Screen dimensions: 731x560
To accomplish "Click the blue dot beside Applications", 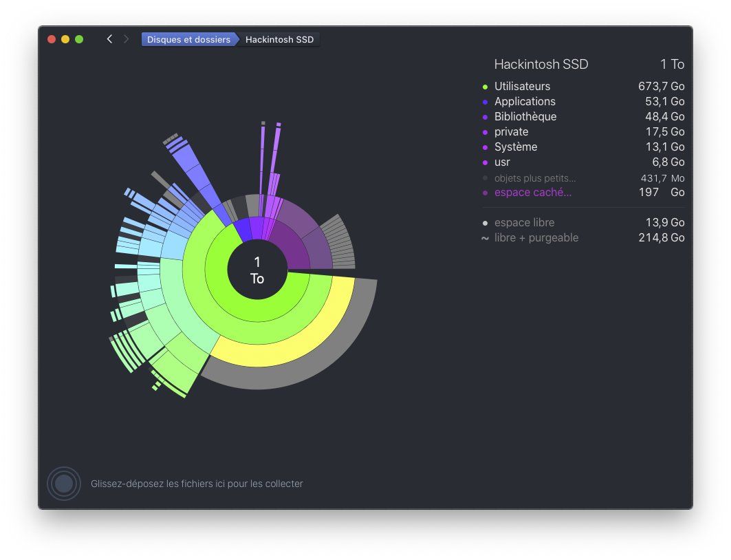I will click(485, 102).
